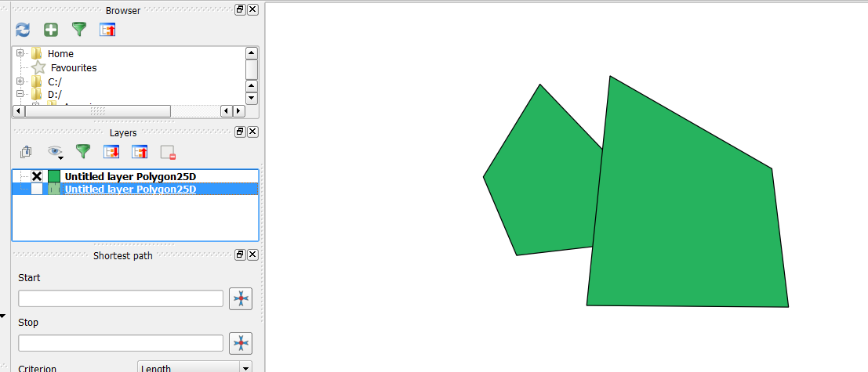The image size is (868, 372).
Task: Expand the Home folder node
Action: (x=20, y=53)
